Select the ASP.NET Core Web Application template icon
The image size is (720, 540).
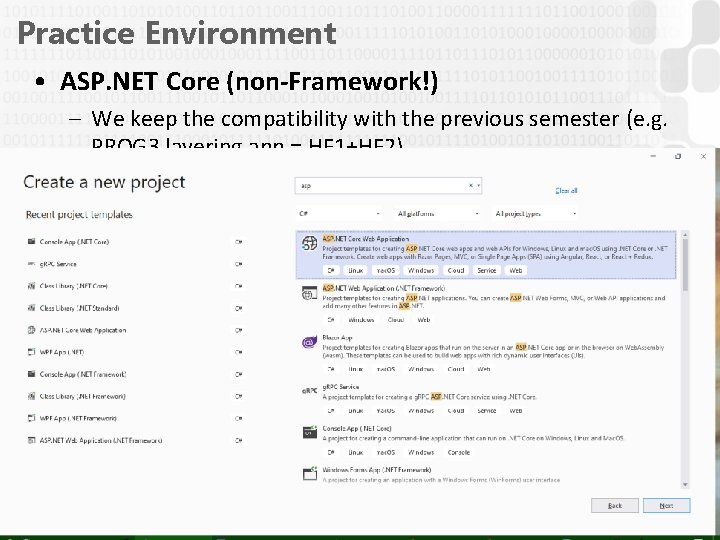310,243
